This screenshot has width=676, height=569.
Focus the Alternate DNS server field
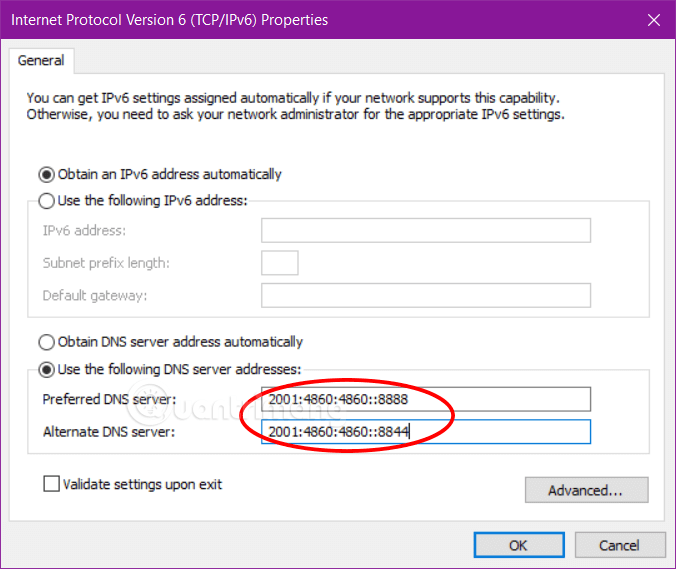[x=425, y=432]
